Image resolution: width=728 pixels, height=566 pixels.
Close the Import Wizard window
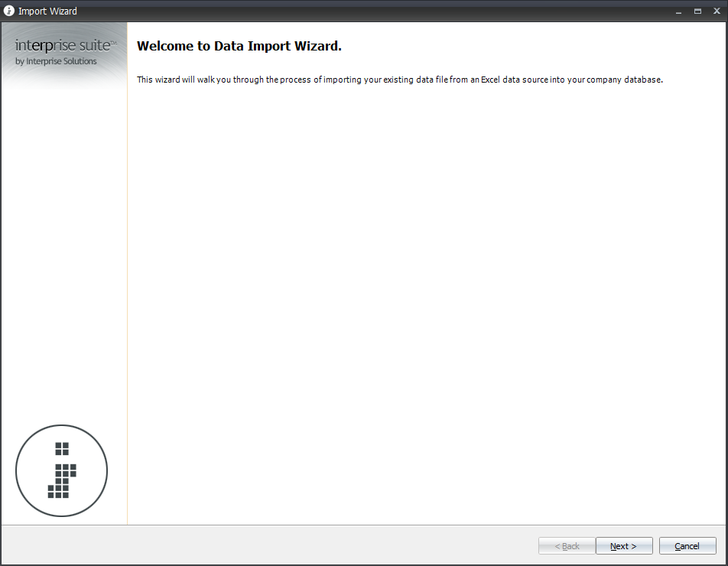pos(716,11)
